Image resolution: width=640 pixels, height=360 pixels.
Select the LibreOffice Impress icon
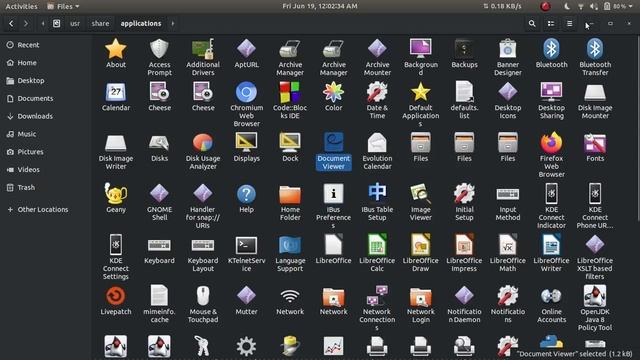464,245
